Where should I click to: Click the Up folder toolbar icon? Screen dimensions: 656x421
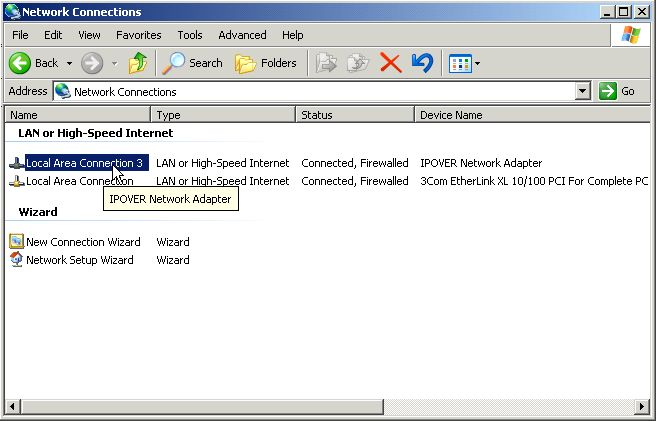pos(138,63)
